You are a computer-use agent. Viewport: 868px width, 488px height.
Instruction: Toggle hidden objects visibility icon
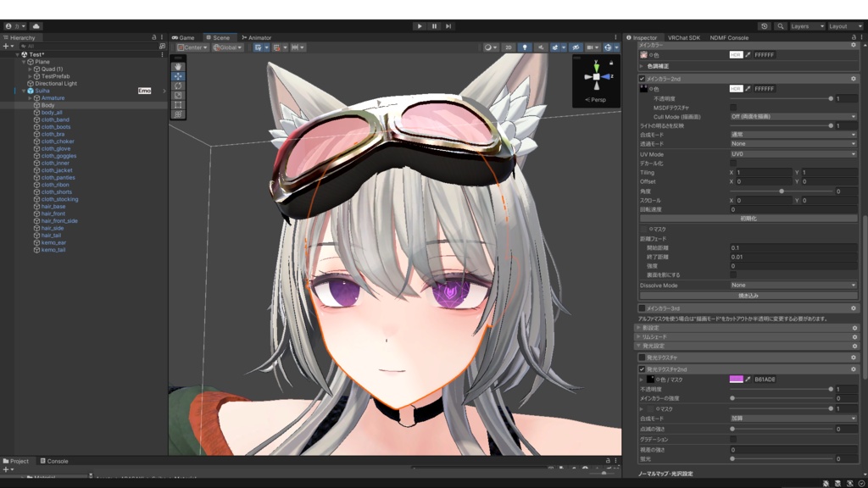click(576, 47)
